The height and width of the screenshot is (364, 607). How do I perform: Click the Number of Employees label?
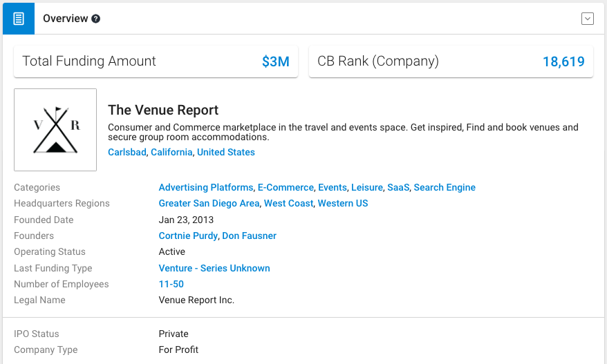click(x=61, y=284)
